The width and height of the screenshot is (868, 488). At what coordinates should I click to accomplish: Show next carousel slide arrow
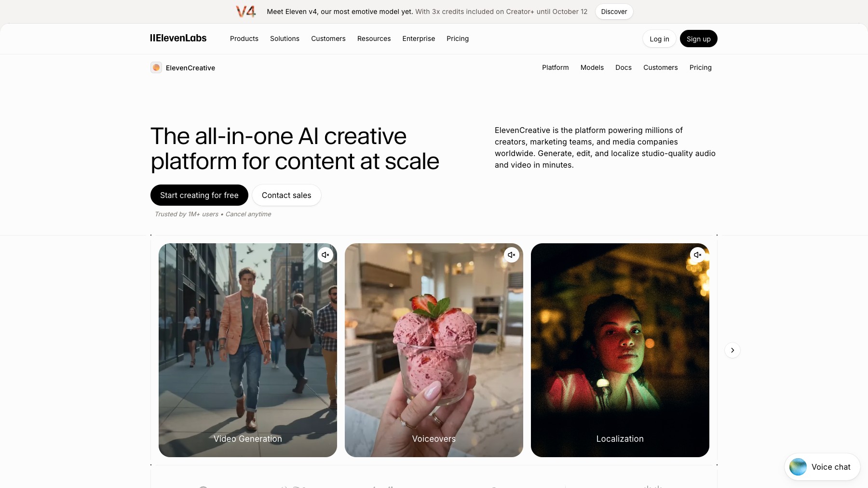(x=732, y=350)
